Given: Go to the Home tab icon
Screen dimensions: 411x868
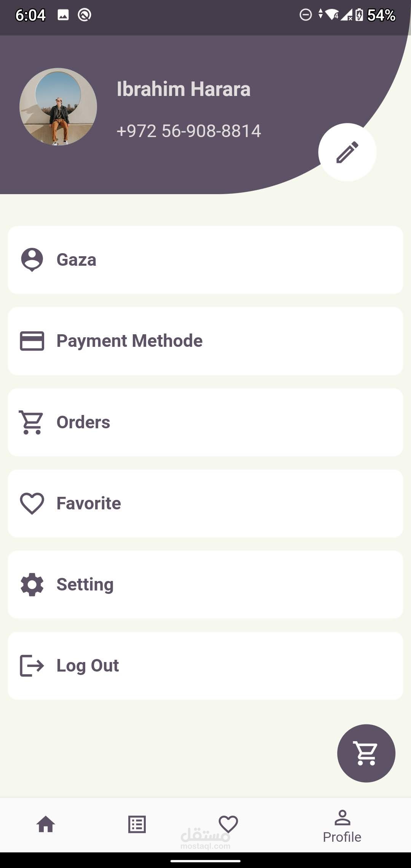Looking at the screenshot, I should pyautogui.click(x=46, y=825).
